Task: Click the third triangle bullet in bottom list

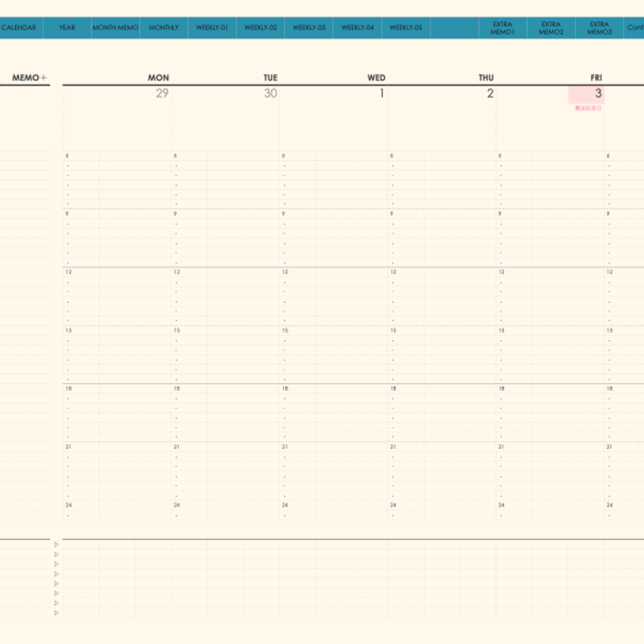Action: click(x=56, y=564)
